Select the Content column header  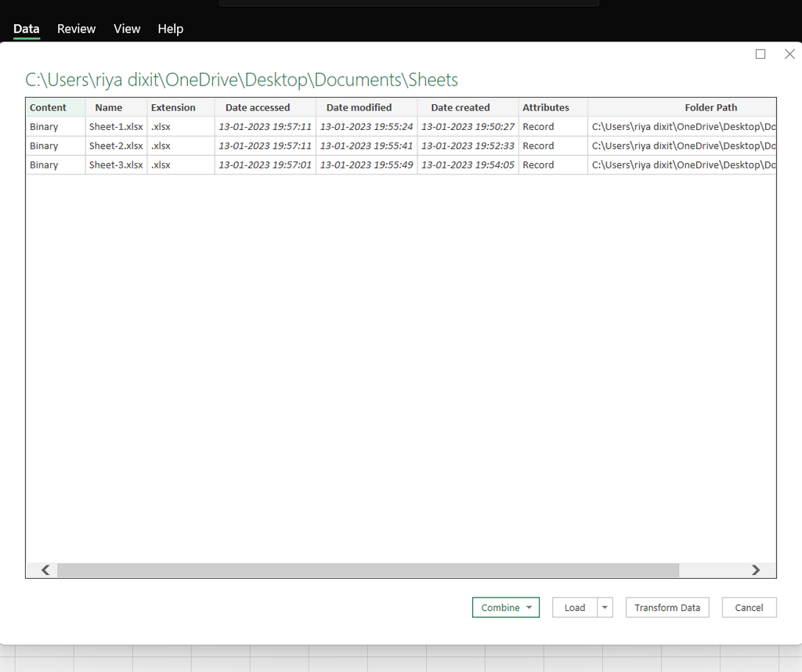56,107
